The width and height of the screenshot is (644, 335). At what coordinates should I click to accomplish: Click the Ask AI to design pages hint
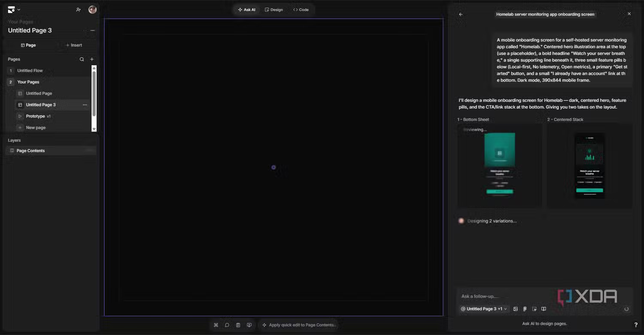pyautogui.click(x=544, y=323)
